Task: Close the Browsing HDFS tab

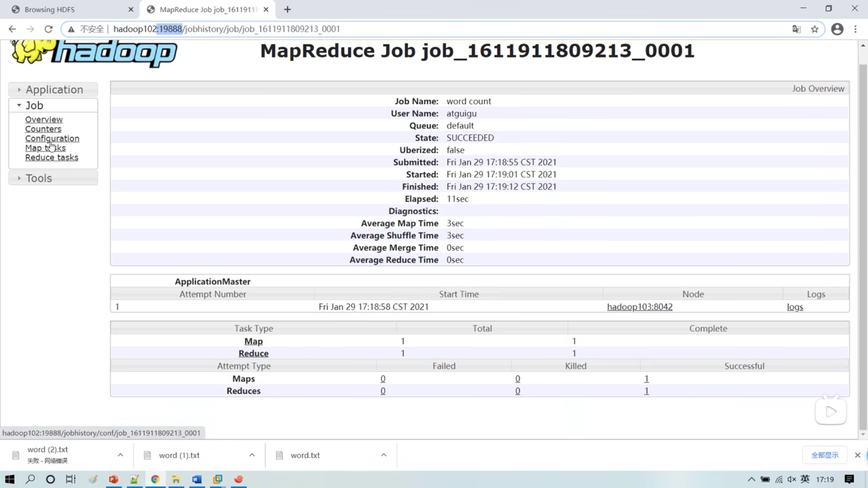Action: coord(131,9)
